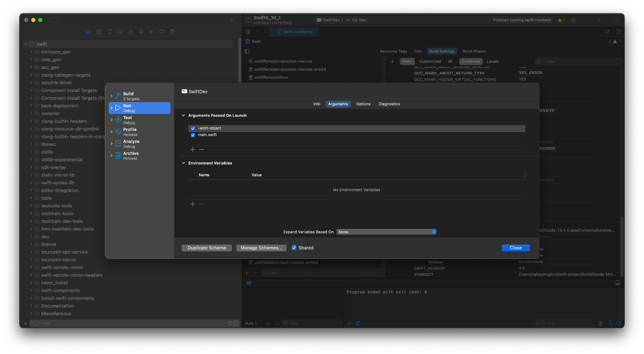Image resolution: width=644 pixels, height=354 pixels.
Task: Open the Swift.xcodeproj editor tab
Action: [293, 32]
